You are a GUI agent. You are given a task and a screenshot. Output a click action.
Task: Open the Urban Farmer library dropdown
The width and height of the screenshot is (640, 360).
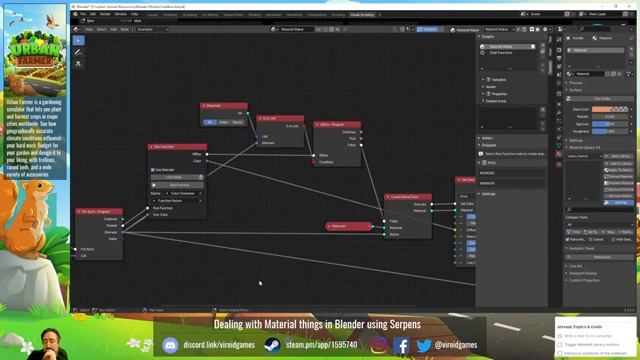[x=584, y=156]
